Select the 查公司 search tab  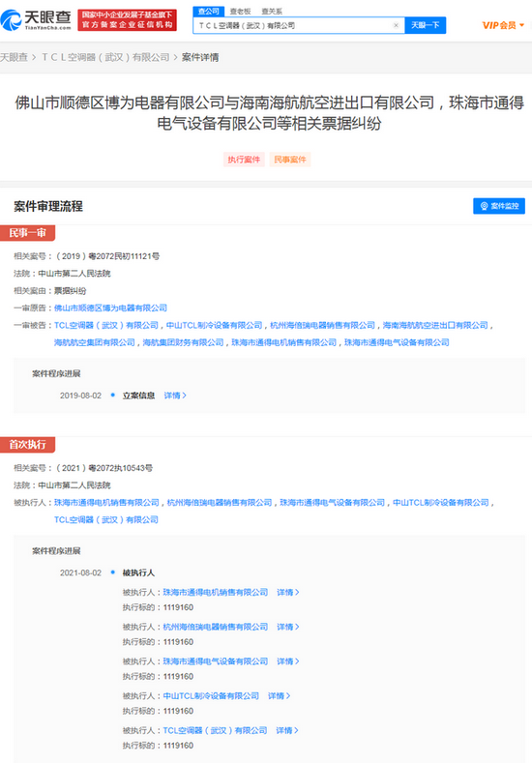209,12
